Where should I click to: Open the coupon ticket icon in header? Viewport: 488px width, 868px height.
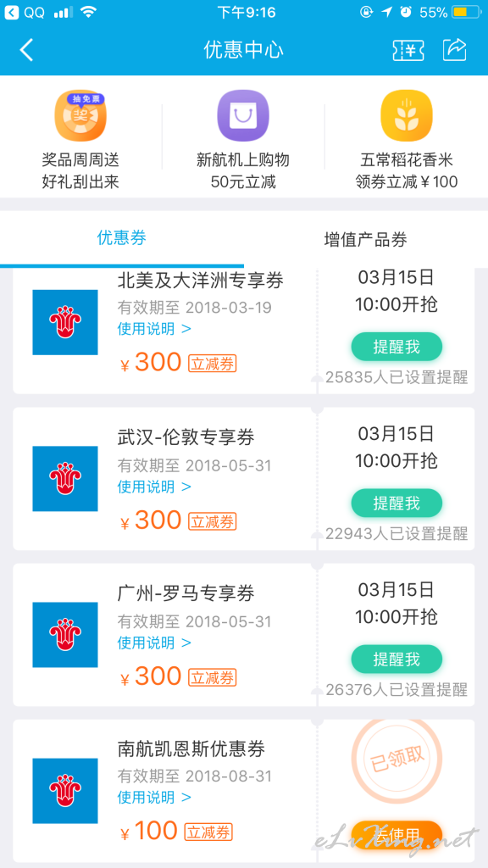[x=409, y=50]
